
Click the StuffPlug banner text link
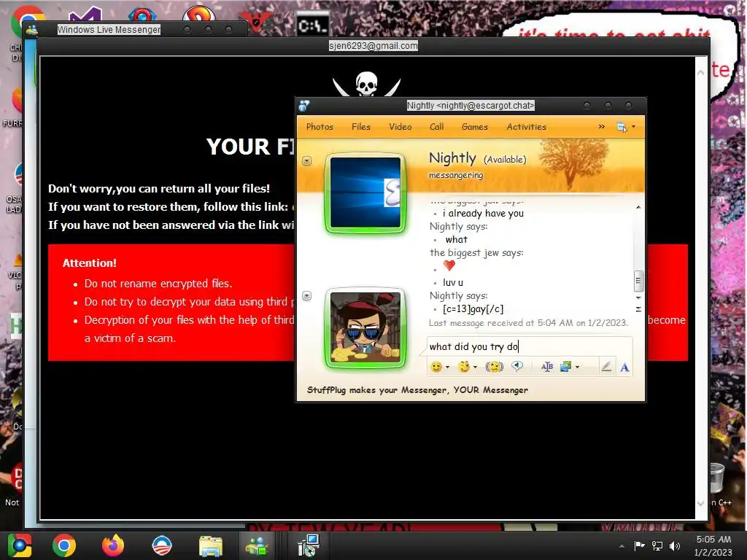click(417, 390)
